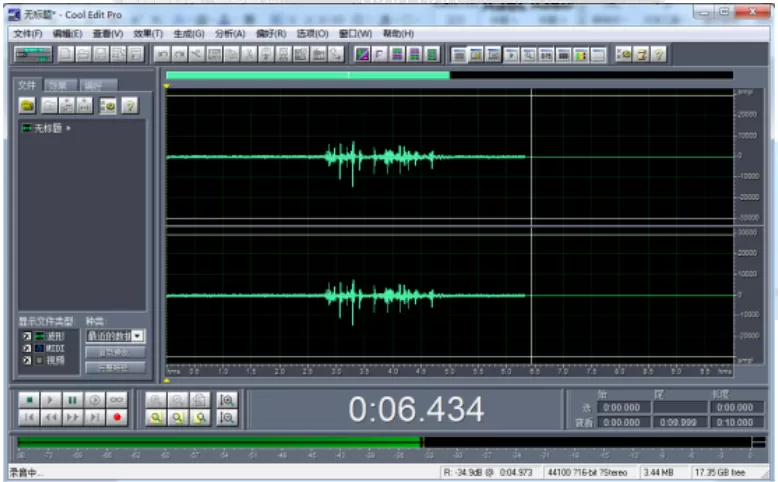The height and width of the screenshot is (482, 778).
Task: Click the Undo toolbar icon
Action: 162,54
